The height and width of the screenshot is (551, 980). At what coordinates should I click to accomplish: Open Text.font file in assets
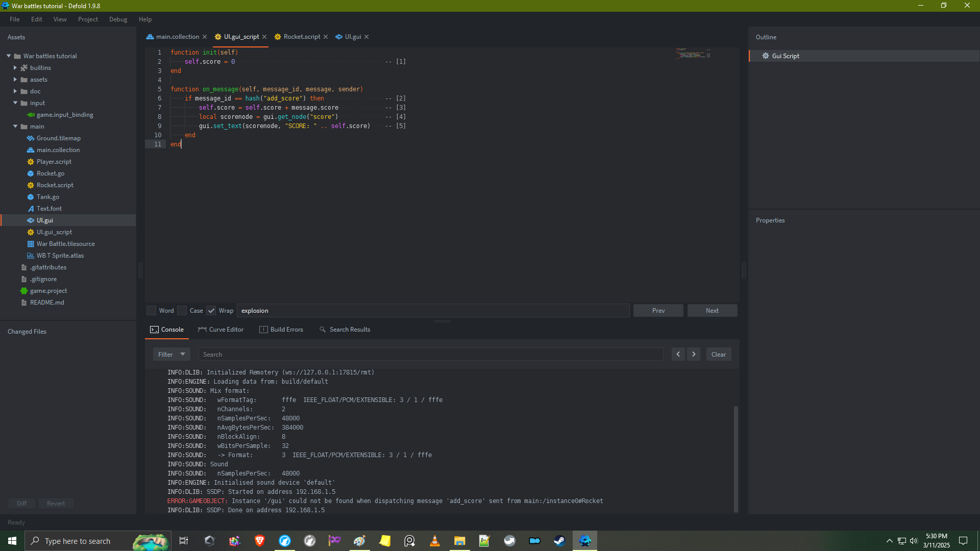tap(49, 209)
